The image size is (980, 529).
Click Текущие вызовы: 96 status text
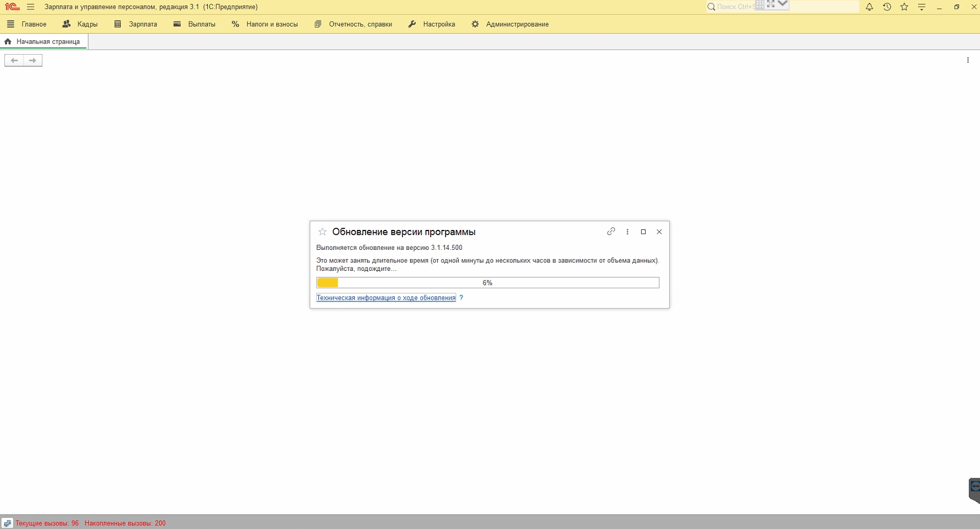click(x=47, y=523)
